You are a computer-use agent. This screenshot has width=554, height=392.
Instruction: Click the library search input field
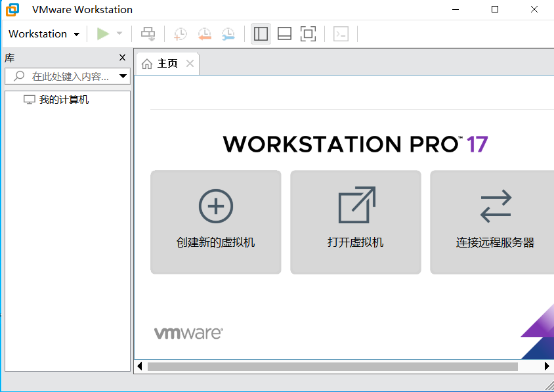(x=68, y=76)
